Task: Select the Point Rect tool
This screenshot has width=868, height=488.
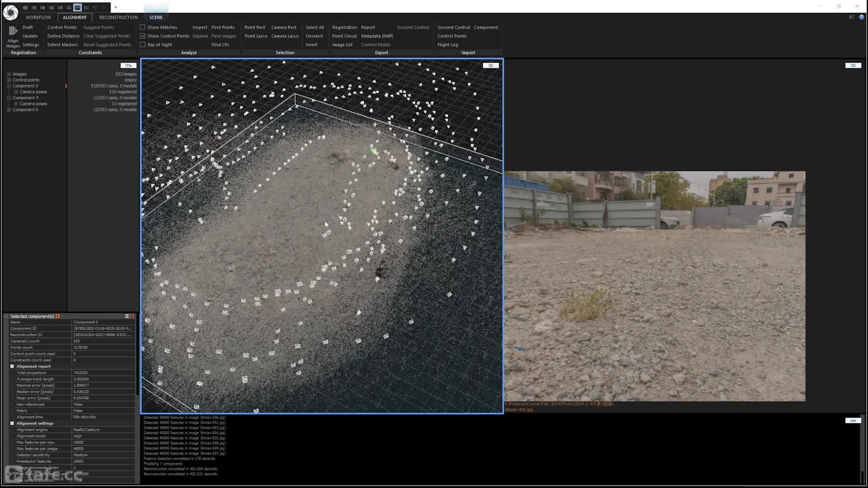Action: 255,27
